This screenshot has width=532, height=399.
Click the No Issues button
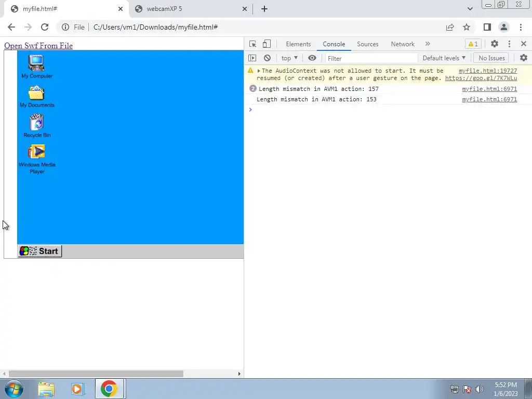491,58
